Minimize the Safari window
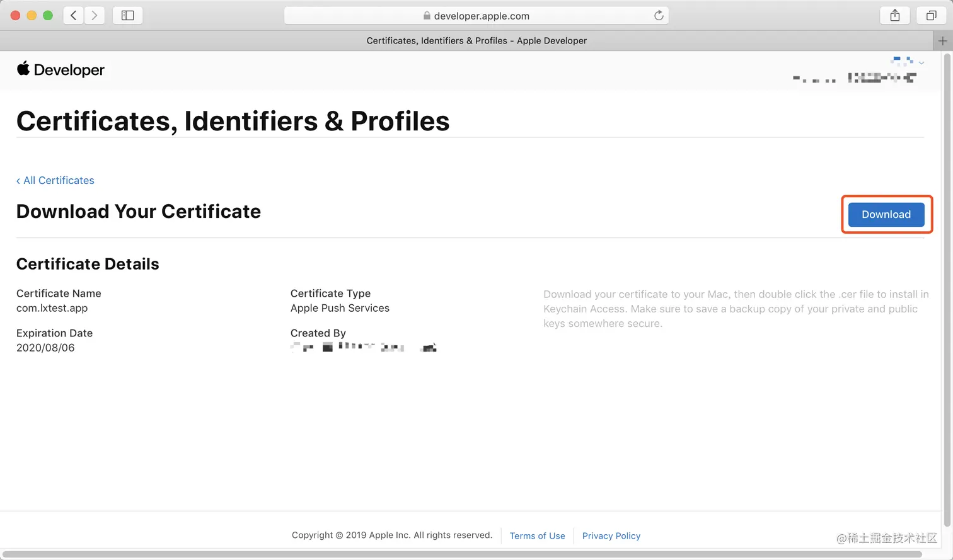The height and width of the screenshot is (560, 953). pyautogui.click(x=32, y=15)
